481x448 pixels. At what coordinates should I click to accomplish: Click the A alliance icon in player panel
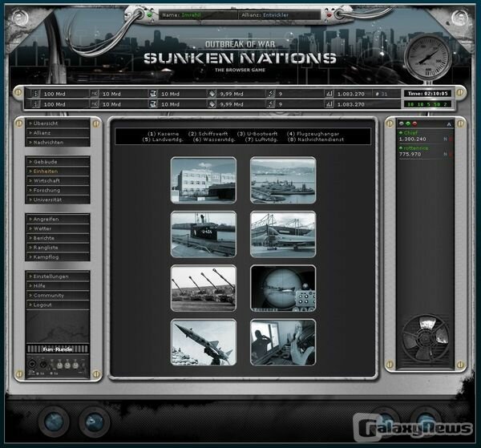[449, 124]
